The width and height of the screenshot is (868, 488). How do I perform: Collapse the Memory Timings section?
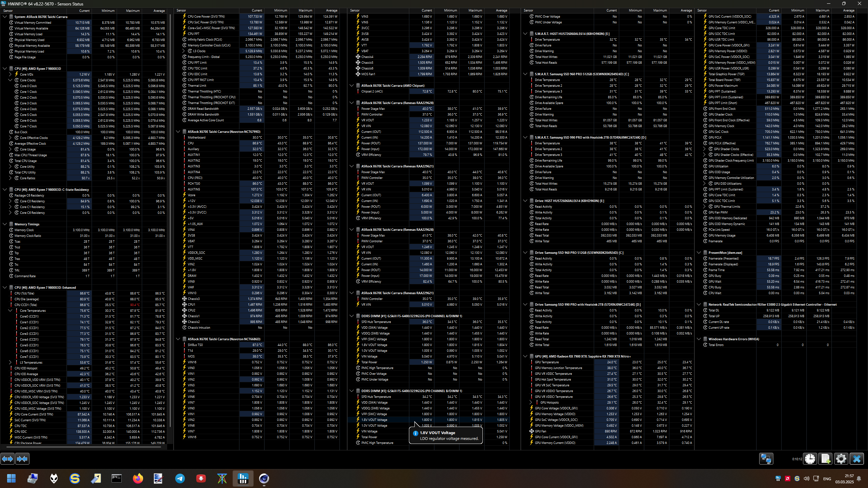tap(5, 224)
